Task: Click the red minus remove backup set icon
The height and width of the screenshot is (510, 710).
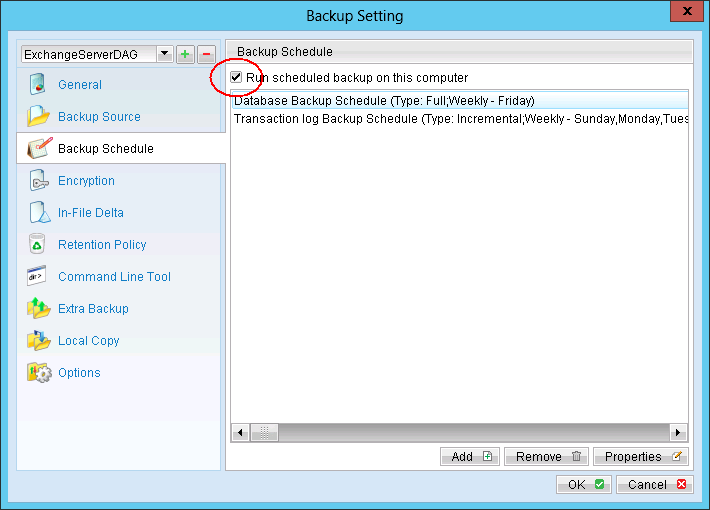Action: pos(205,54)
